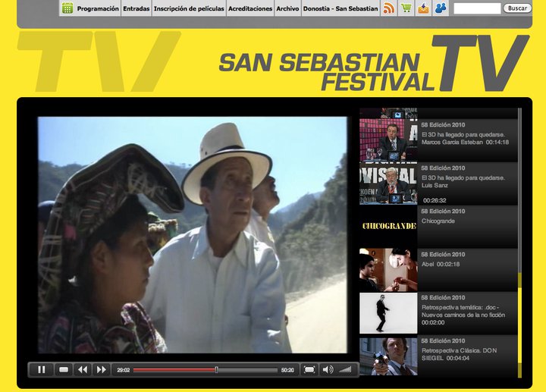
Task: Focus the search text field
Action: click(477, 8)
